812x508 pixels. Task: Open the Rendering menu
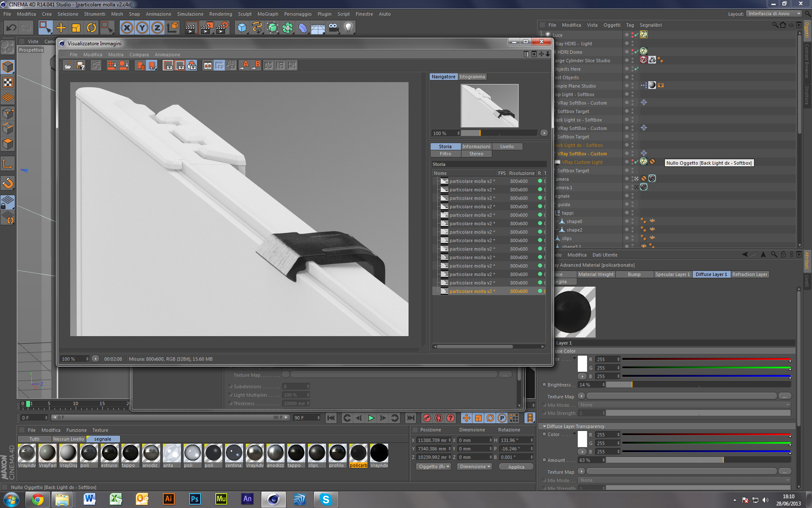coord(220,14)
